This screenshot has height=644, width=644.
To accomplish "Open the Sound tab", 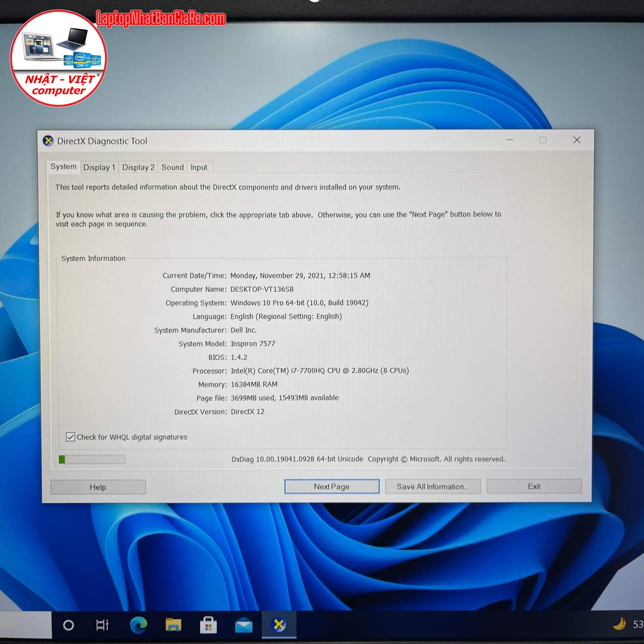I will (172, 167).
